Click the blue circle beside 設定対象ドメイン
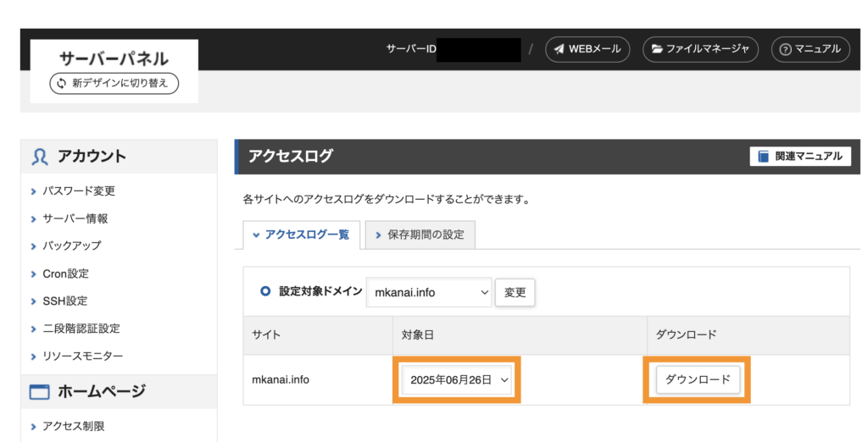Image resolution: width=868 pixels, height=442 pixels. point(265,291)
